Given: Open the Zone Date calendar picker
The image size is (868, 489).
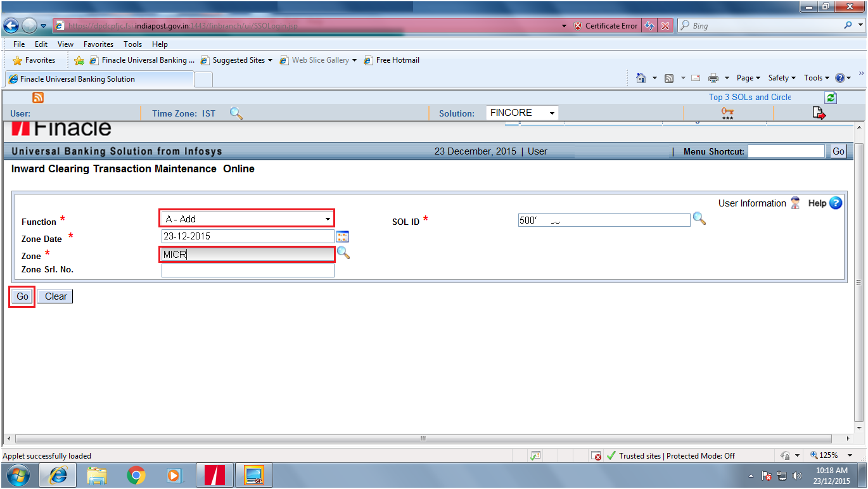Looking at the screenshot, I should [x=341, y=236].
